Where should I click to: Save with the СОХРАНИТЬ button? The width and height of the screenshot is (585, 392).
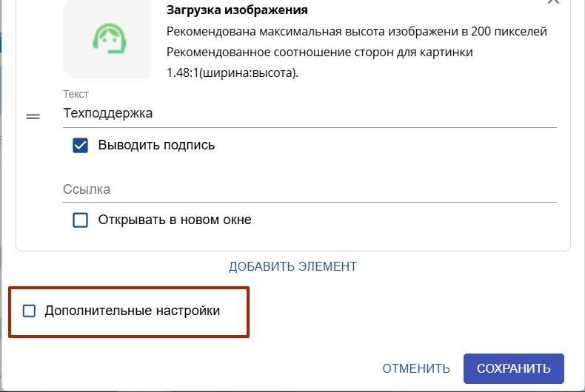point(514,368)
